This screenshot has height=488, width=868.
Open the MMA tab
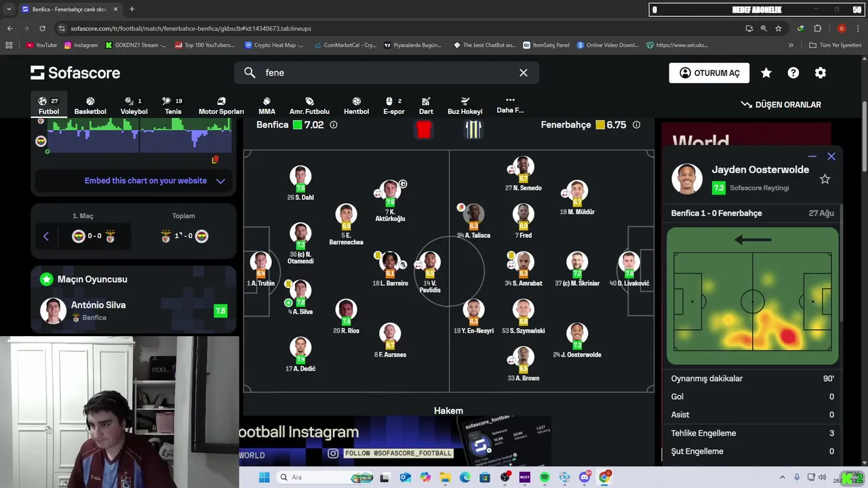coord(267,106)
